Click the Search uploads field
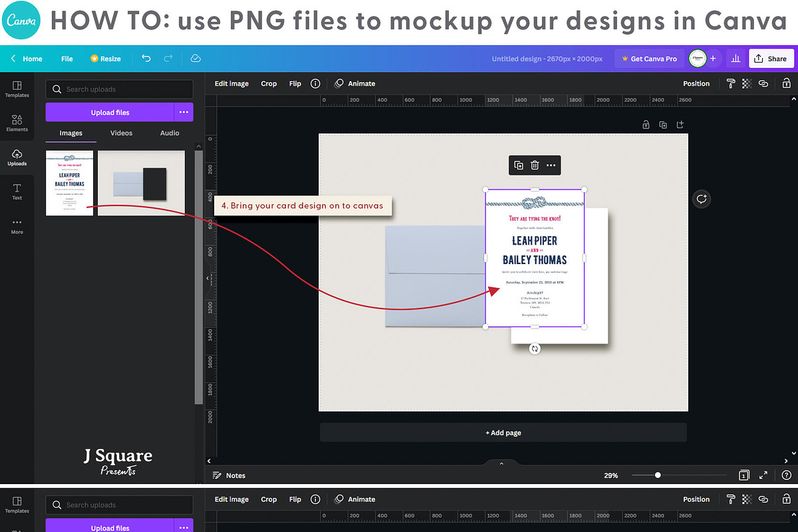798x532 pixels. 120,89
